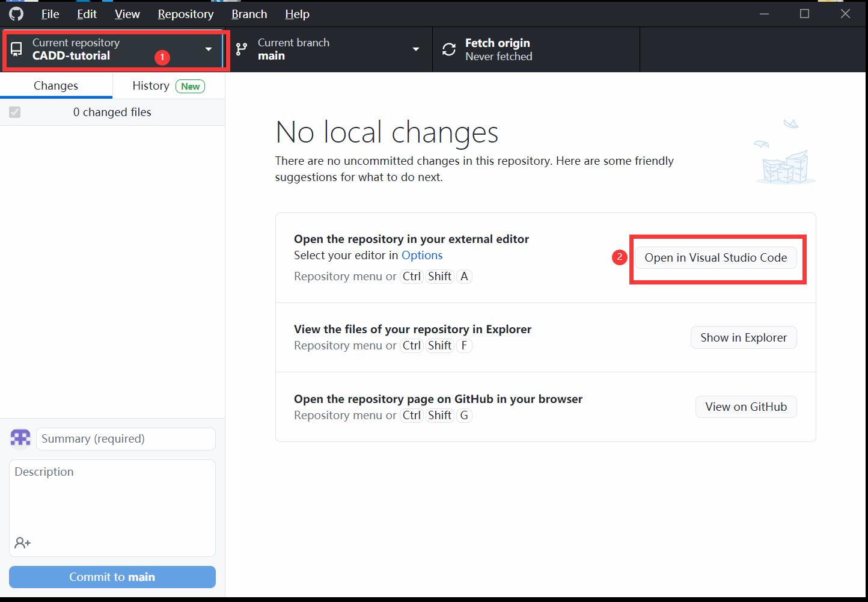Click the git branch icon beside main

click(x=242, y=49)
